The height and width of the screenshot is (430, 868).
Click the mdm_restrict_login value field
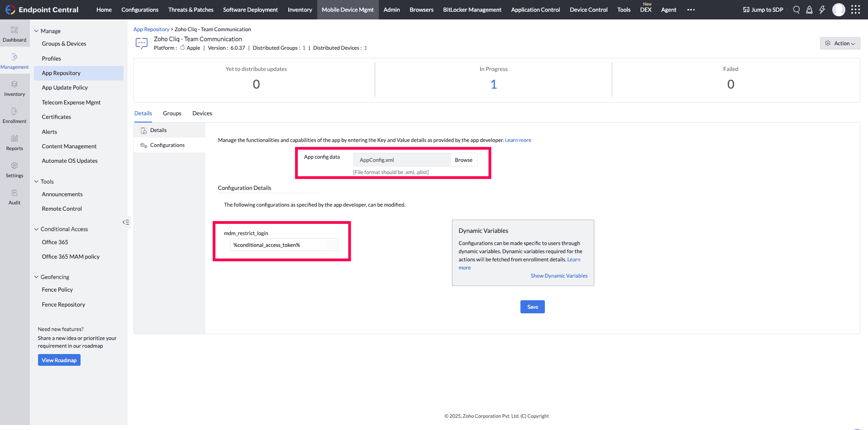[284, 245]
